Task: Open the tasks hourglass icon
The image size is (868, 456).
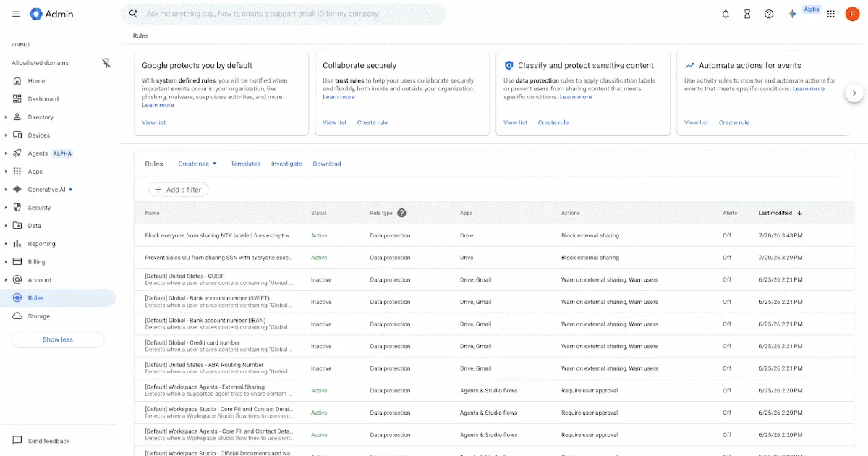Action: [747, 14]
